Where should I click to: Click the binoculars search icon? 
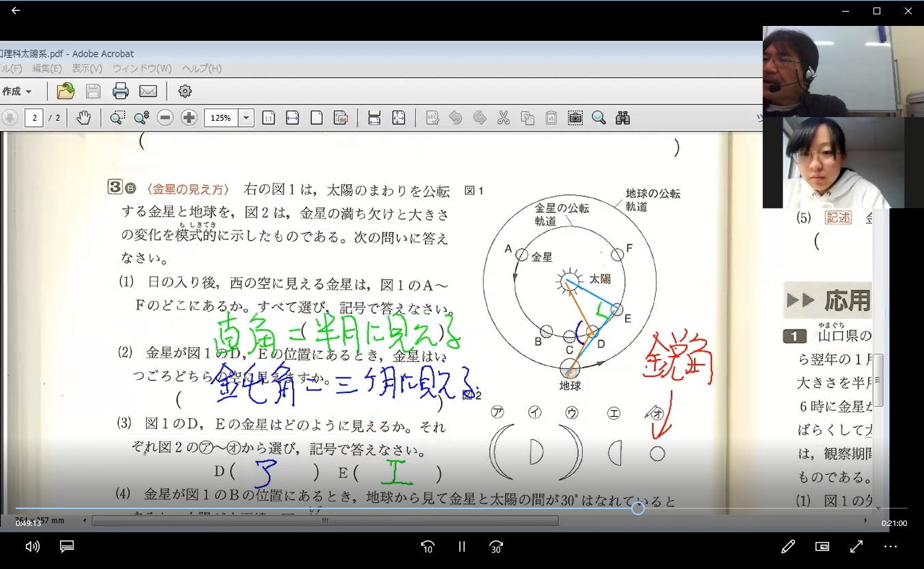(x=622, y=118)
